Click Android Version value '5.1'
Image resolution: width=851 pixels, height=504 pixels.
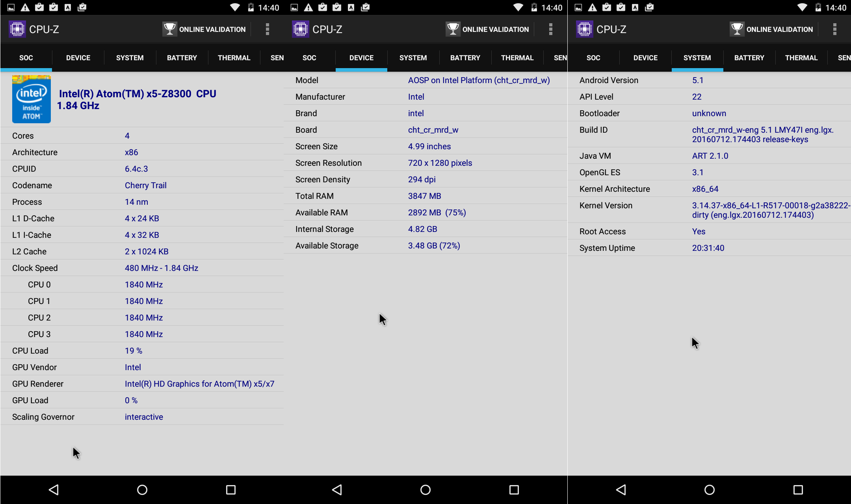pyautogui.click(x=698, y=80)
